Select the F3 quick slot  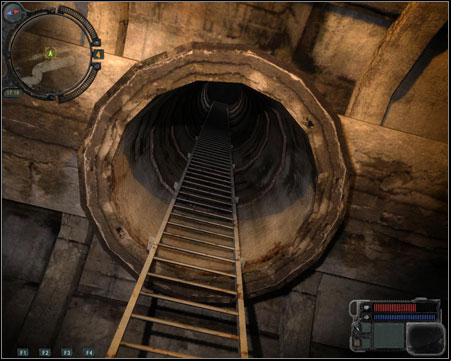66,352
